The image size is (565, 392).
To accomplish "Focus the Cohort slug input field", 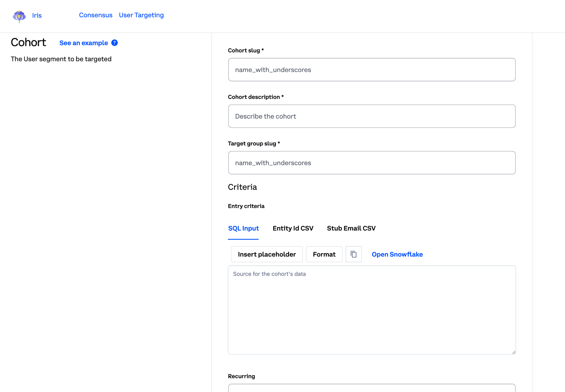I will [372, 70].
